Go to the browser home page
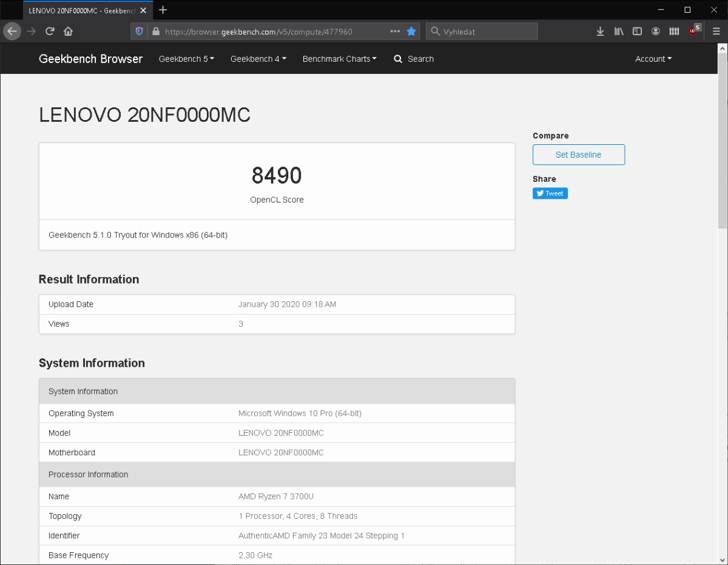This screenshot has height=565, width=728. (x=68, y=32)
